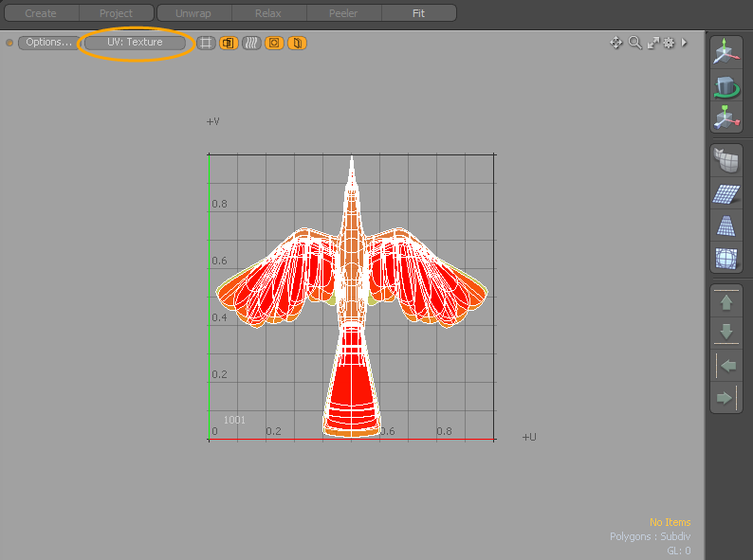This screenshot has width=753, height=560.
Task: Toggle the wavy lines distortion display button
Action: [x=251, y=43]
